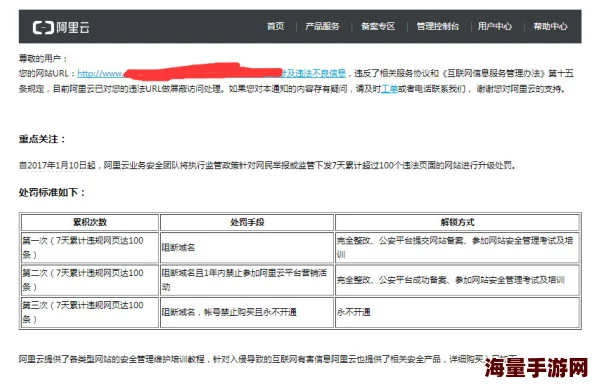The width and height of the screenshot is (594, 386).
Task: Click the 公安平台提交网站备案 unlock cell
Action: (457, 247)
